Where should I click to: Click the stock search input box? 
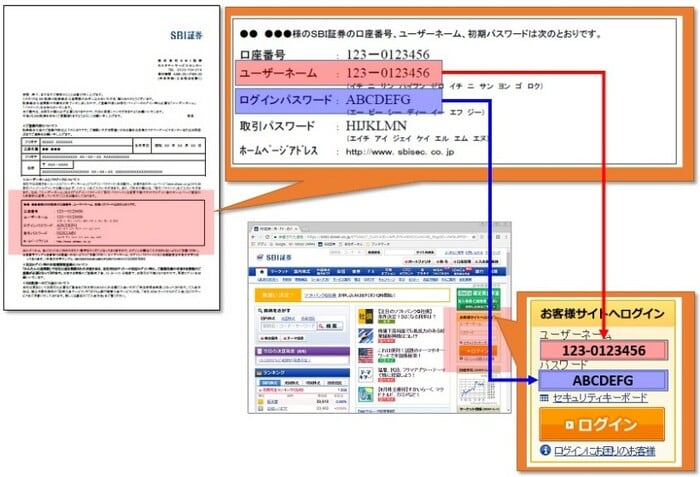coord(288,326)
